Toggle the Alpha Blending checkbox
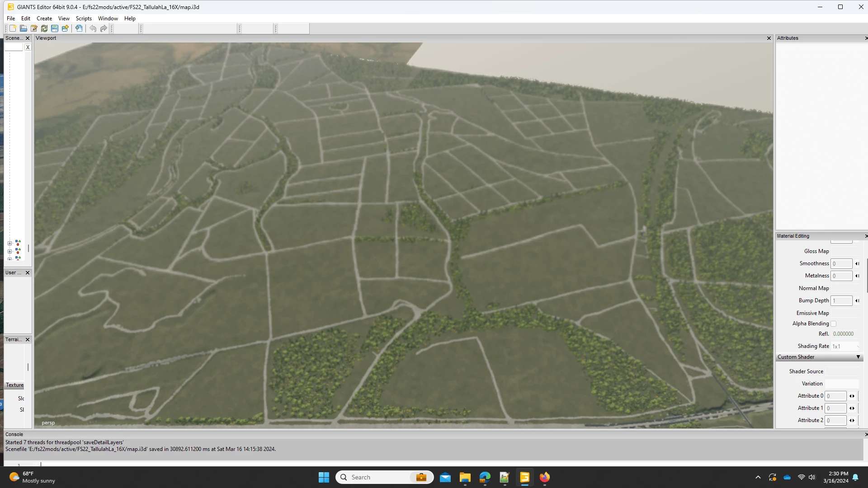Viewport: 868px width, 488px height. (x=833, y=324)
